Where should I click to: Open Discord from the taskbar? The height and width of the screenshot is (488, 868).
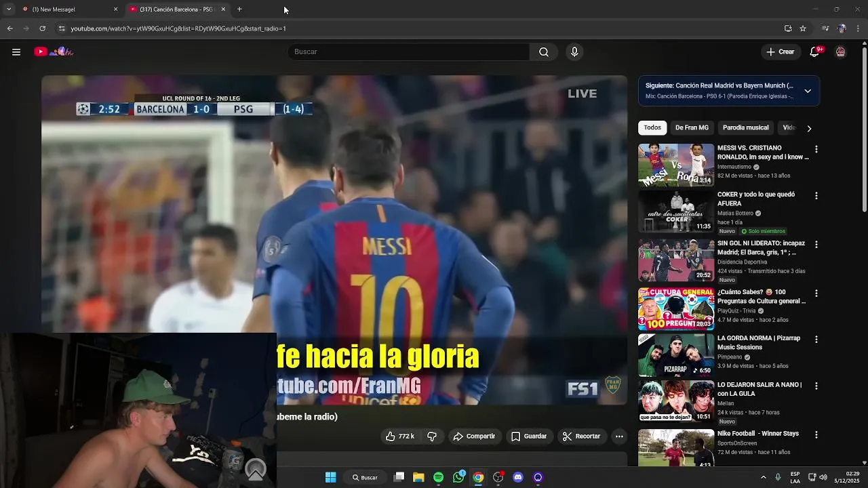pyautogui.click(x=518, y=477)
